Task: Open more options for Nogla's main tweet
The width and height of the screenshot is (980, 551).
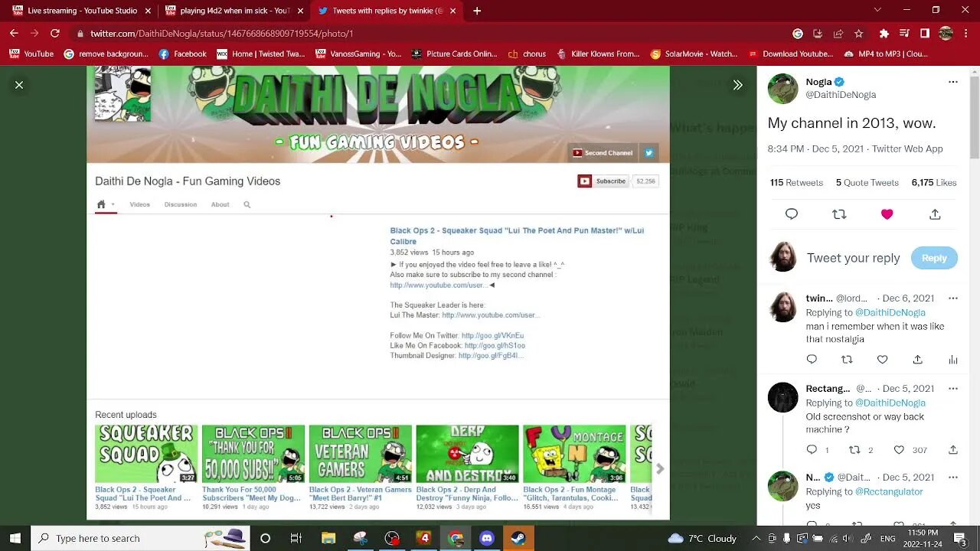Action: coord(952,82)
